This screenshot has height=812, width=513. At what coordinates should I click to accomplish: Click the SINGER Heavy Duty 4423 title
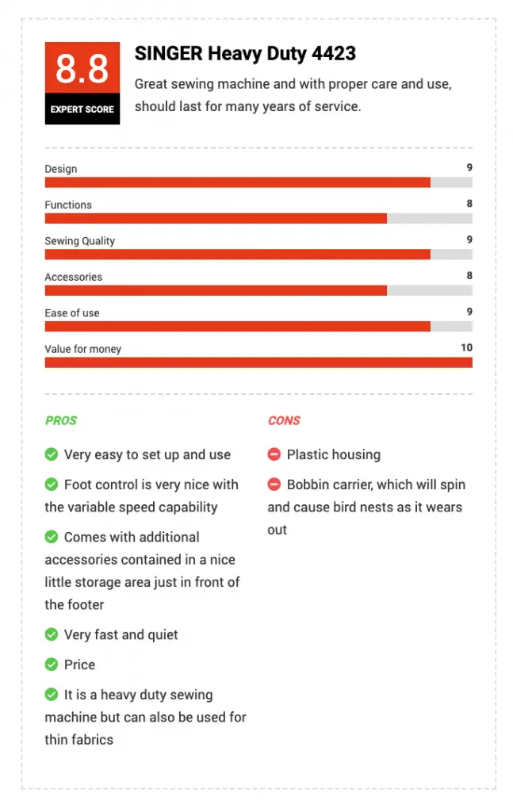(x=245, y=53)
